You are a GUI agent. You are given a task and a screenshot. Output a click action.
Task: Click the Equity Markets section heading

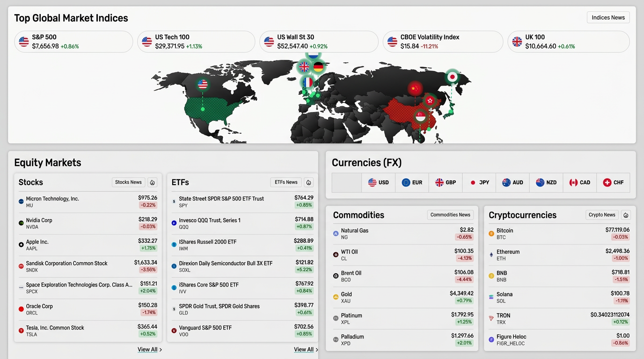(48, 163)
